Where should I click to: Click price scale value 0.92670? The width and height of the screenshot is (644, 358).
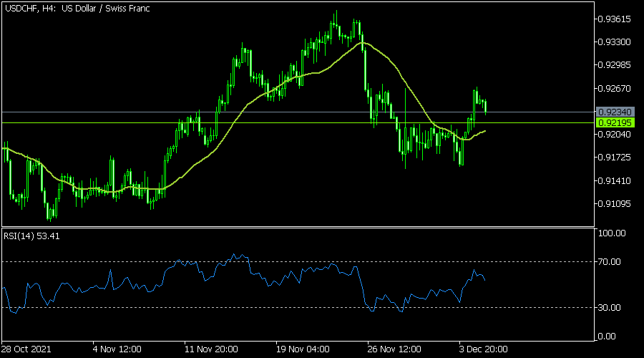tap(615, 88)
